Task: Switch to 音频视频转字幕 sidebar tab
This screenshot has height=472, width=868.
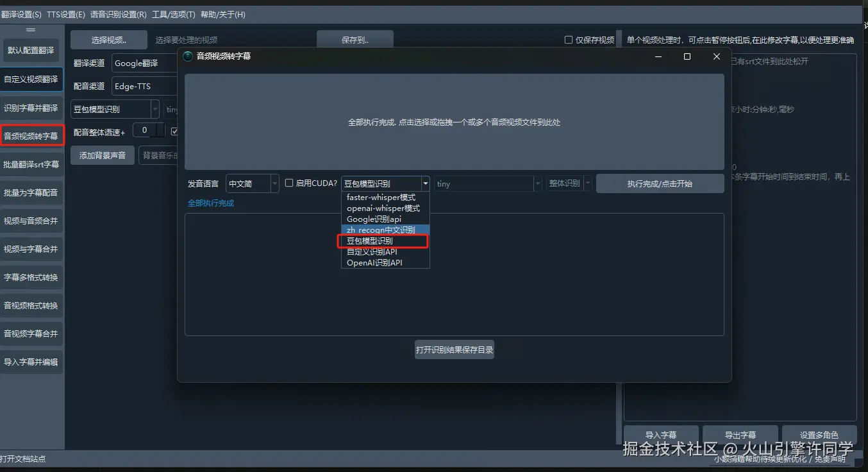Action: pyautogui.click(x=32, y=136)
